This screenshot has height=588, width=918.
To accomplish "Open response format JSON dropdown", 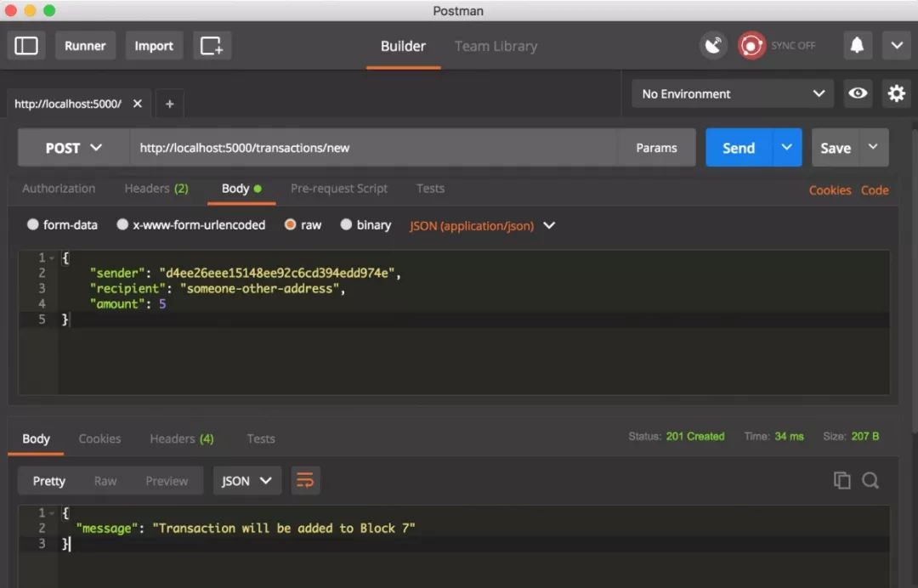I will (246, 481).
